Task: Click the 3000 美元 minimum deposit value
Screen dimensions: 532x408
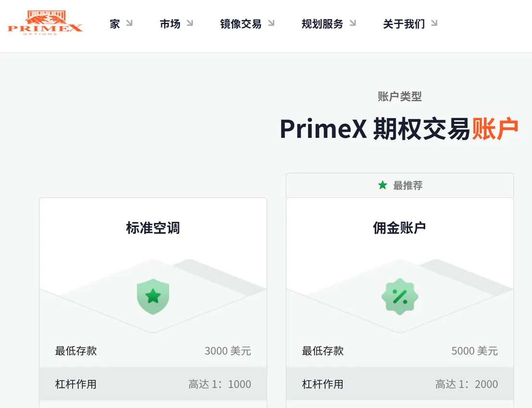Action: pos(228,351)
